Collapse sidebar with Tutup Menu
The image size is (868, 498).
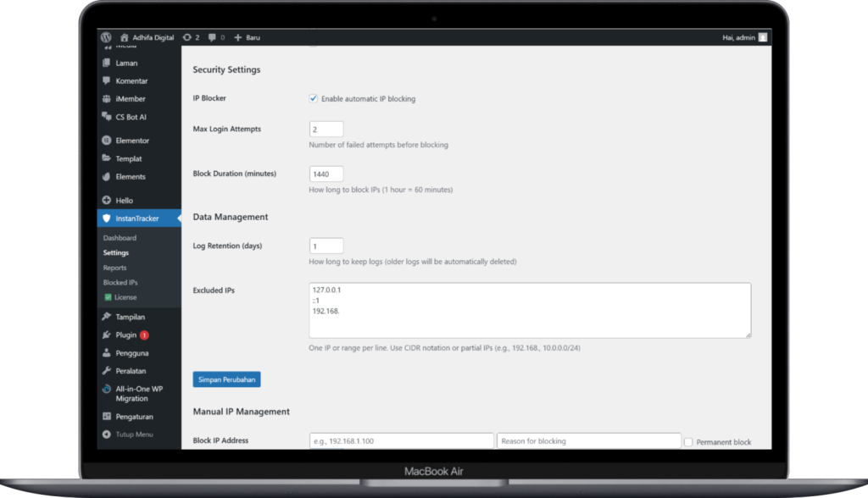133,434
